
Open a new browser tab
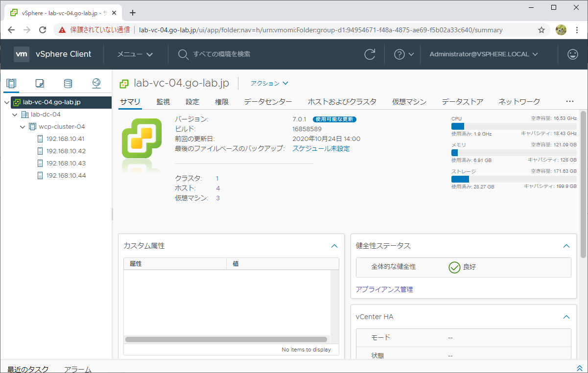132,13
